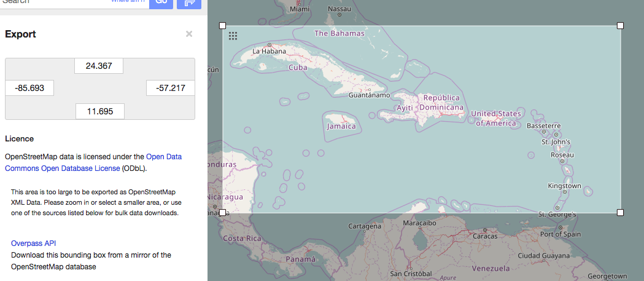Click the Kingstown city marker on map
The height and width of the screenshot is (281, 644).
click(x=564, y=192)
